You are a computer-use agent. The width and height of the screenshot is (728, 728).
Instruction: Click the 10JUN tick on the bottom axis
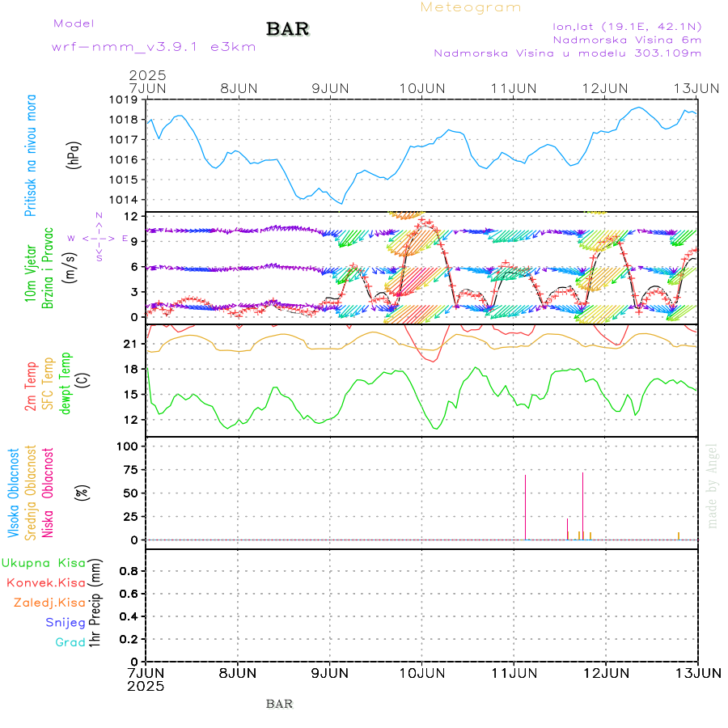pos(421,672)
